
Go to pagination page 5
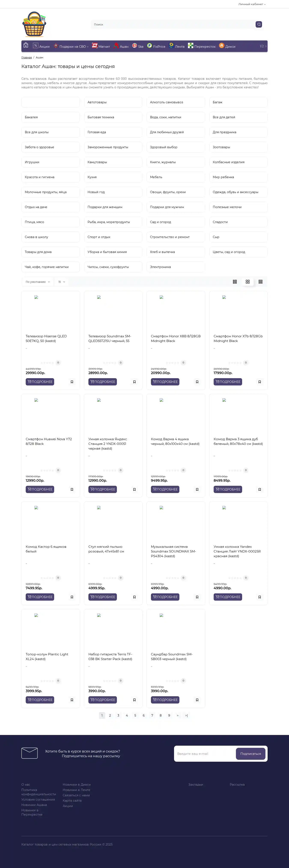coord(135,715)
